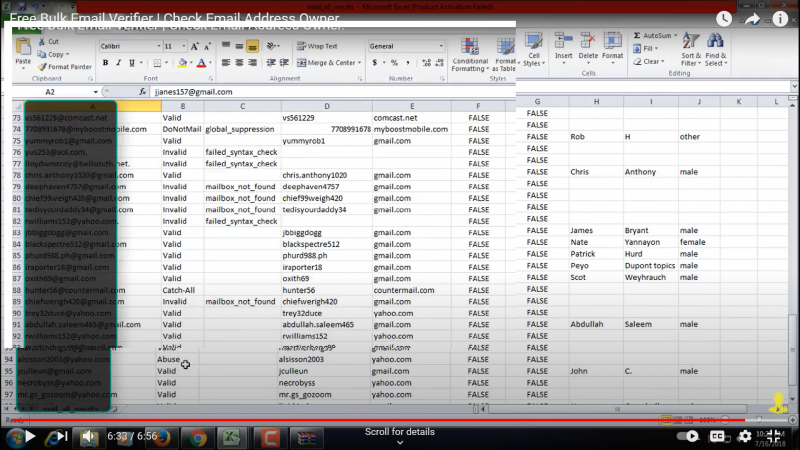Screen dimensions: 800x450
Task: Open the General number format dropdown
Action: (441, 46)
